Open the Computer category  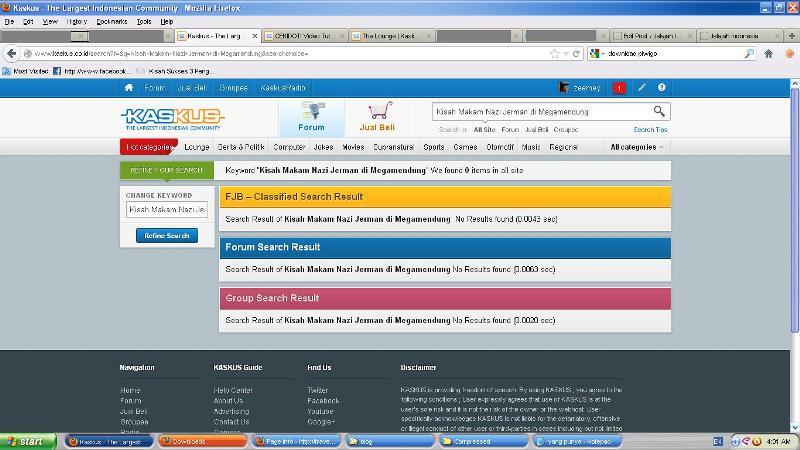(x=289, y=147)
